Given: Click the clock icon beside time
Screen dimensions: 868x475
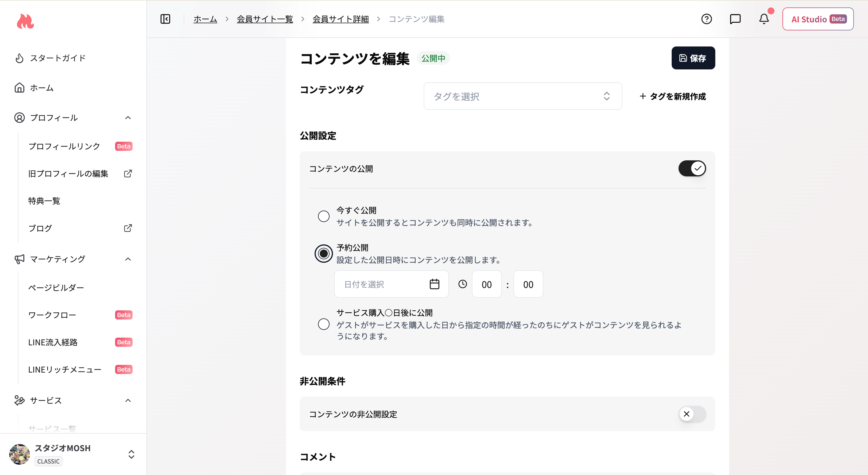Looking at the screenshot, I should (x=463, y=284).
